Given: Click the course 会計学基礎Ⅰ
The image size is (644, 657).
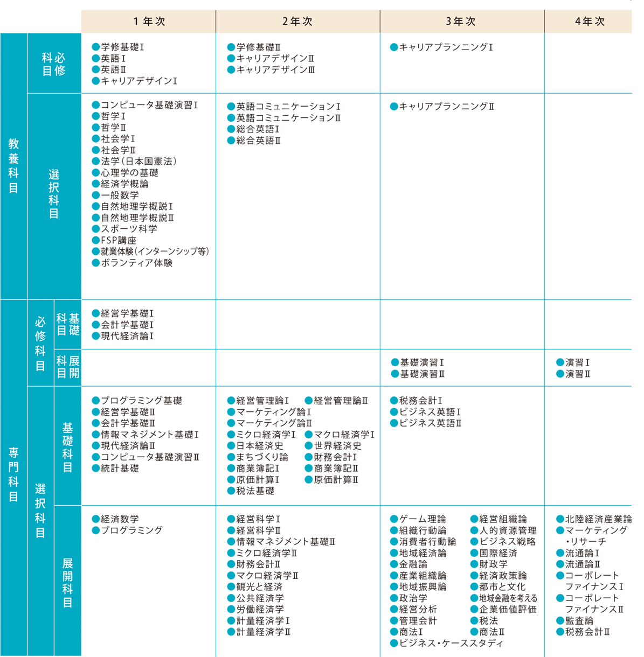Looking at the screenshot, I should [x=123, y=325].
